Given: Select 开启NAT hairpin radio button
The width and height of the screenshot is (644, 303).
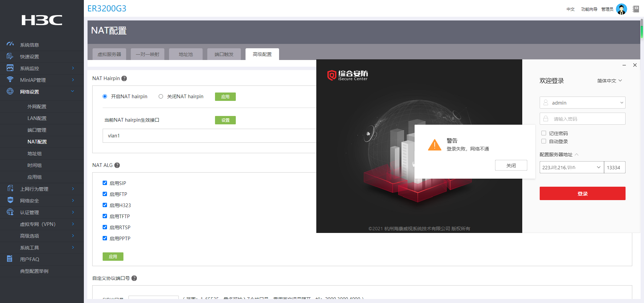Looking at the screenshot, I should click(105, 97).
